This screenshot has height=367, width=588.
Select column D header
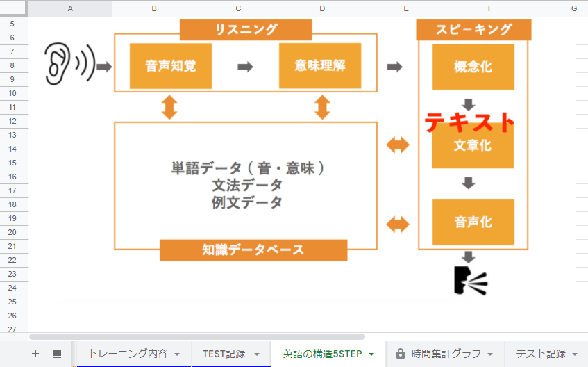pyautogui.click(x=322, y=8)
